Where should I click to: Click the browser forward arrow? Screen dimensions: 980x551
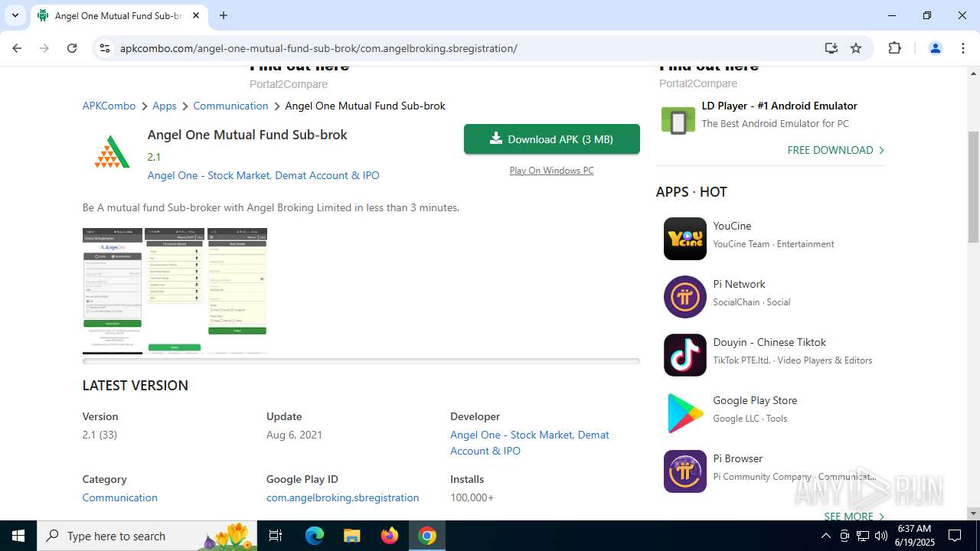44,48
